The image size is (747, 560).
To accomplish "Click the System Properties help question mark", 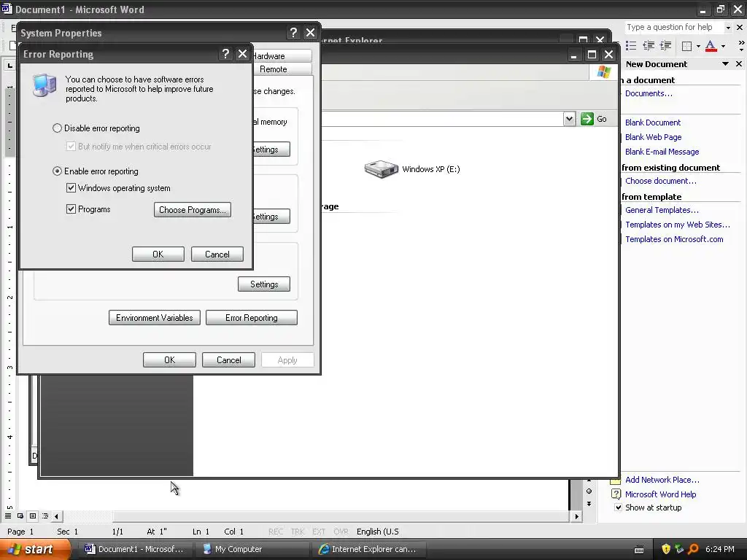I will point(293,32).
